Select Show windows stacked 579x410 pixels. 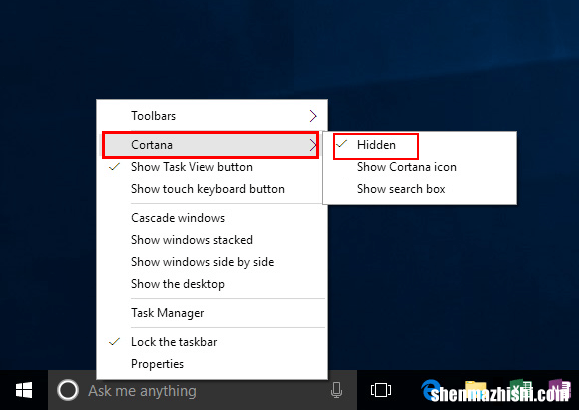coord(212,240)
